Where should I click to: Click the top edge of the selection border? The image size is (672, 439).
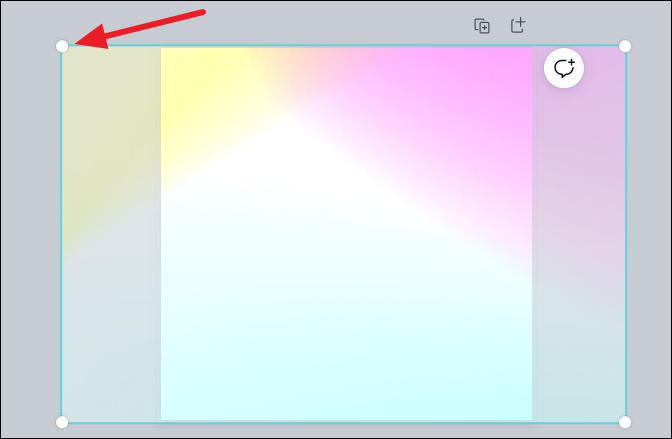343,45
